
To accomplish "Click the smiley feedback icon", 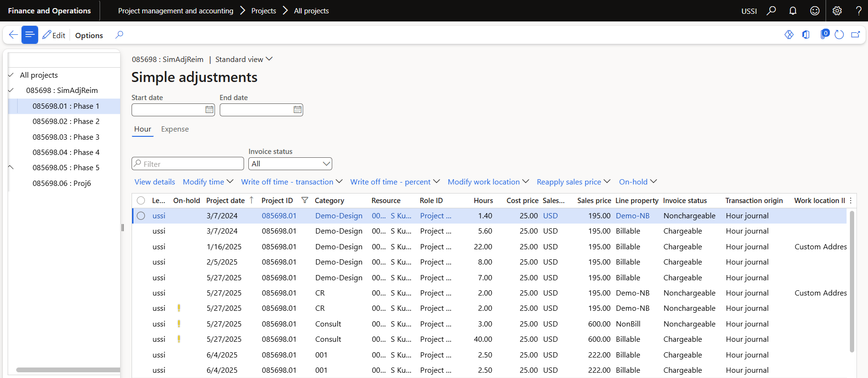I will [815, 10].
